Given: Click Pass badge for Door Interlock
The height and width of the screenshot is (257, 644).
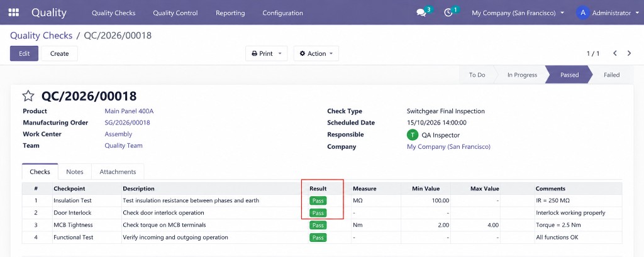Looking at the screenshot, I should click(x=318, y=213).
